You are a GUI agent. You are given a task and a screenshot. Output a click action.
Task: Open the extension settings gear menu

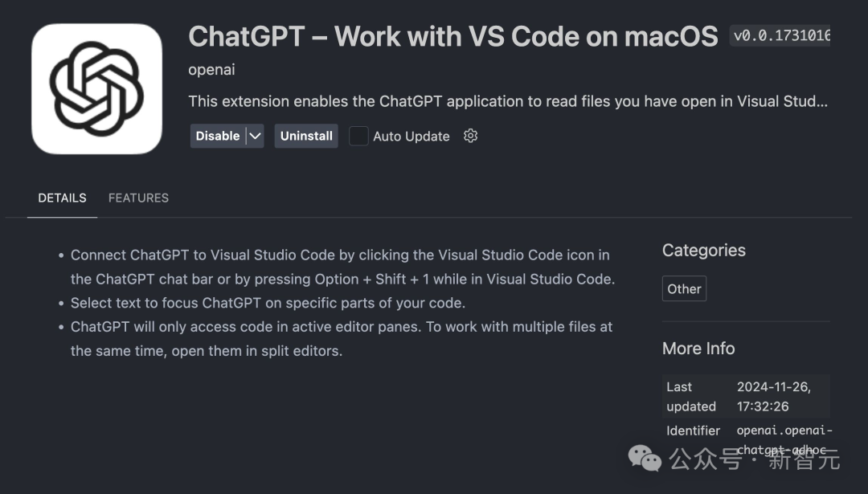pos(471,136)
